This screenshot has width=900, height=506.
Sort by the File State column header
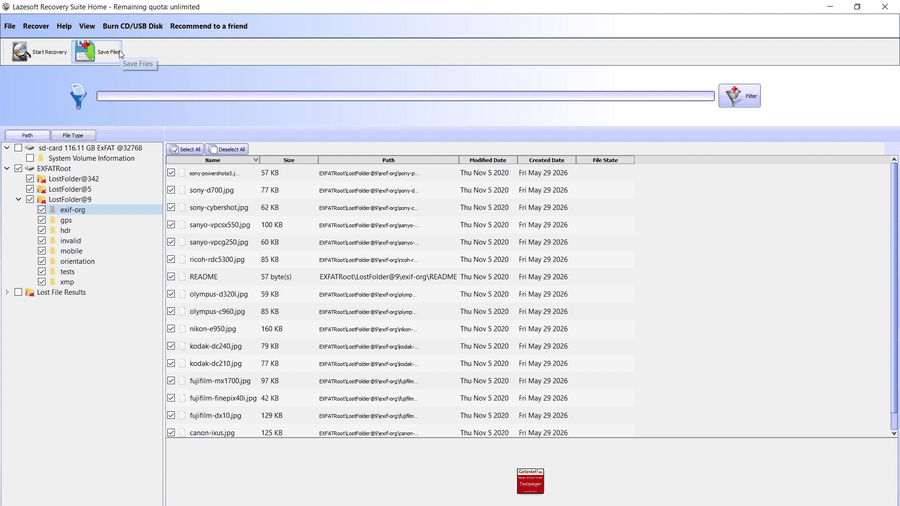coord(605,160)
